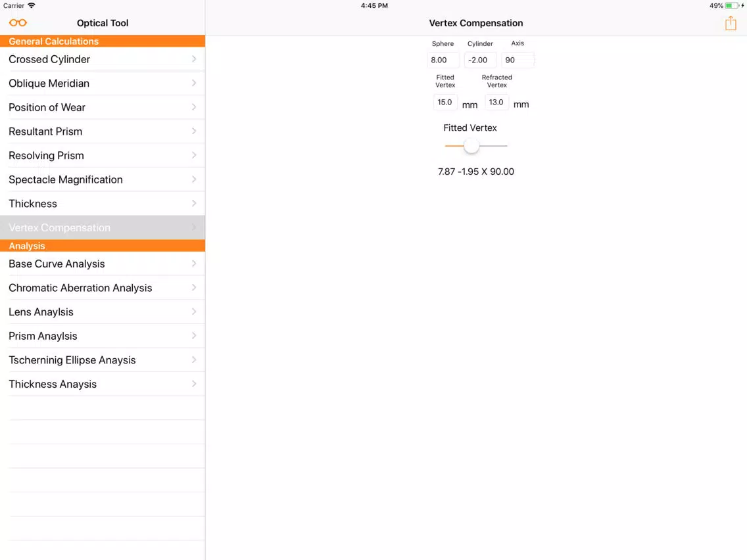
Task: Click the Optical Tool title
Action: pos(103,23)
